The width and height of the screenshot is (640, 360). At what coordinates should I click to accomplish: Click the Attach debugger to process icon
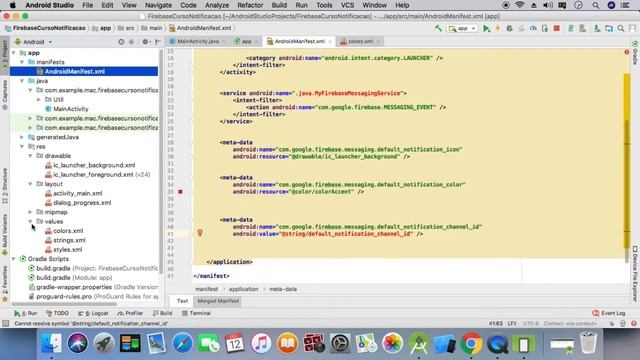[x=545, y=28]
